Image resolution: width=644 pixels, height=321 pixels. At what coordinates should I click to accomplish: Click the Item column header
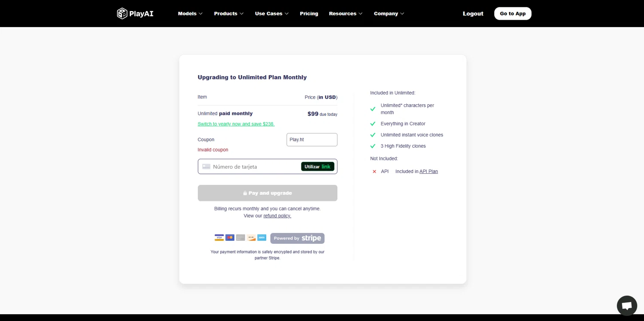click(x=202, y=97)
